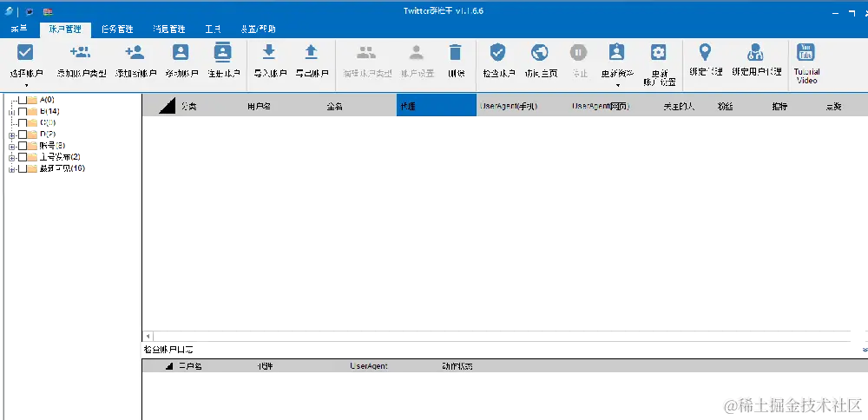The height and width of the screenshot is (420, 868).
Task: Check the B(14) folder checkbox
Action: click(23, 112)
